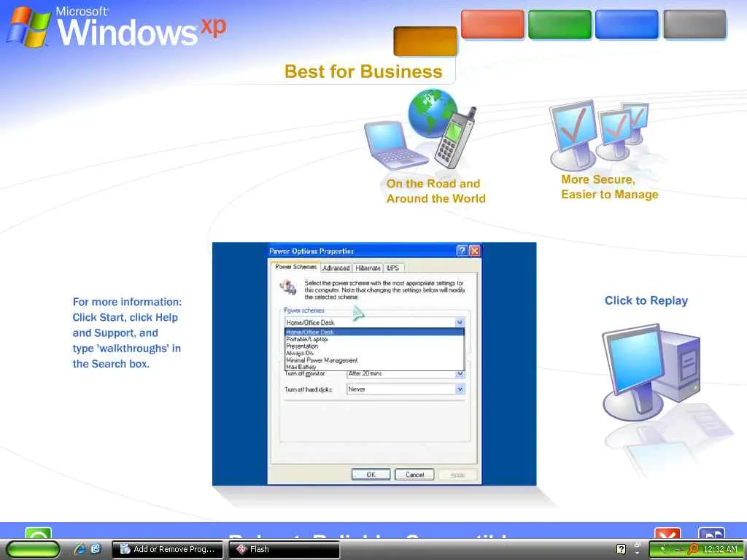Click the green tour section button
Image resolution: width=747 pixels, height=560 pixels.
pyautogui.click(x=560, y=24)
